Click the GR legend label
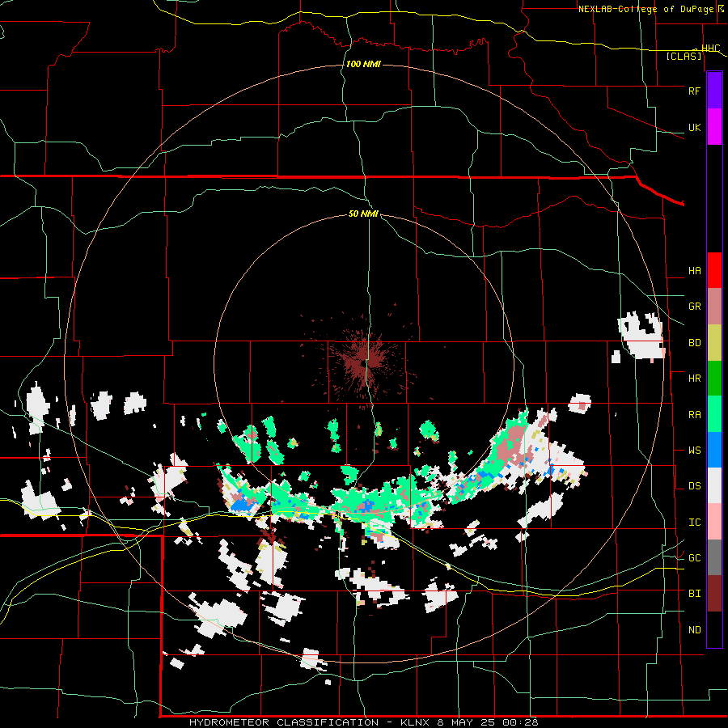 point(694,307)
